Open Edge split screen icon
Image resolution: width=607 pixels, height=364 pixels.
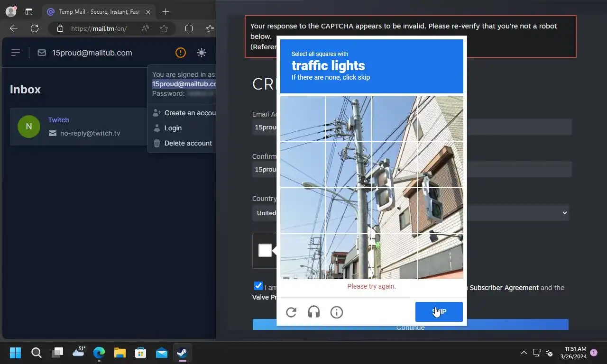189,28
